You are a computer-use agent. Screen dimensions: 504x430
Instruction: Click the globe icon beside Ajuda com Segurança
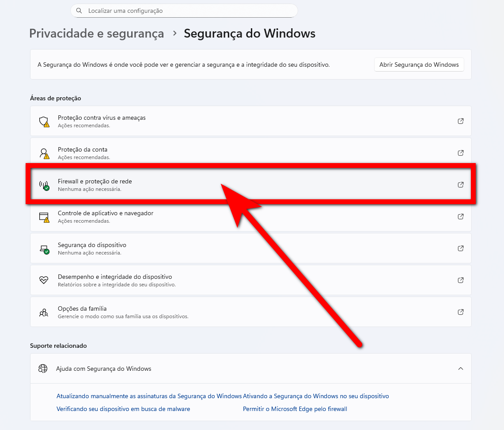(43, 369)
